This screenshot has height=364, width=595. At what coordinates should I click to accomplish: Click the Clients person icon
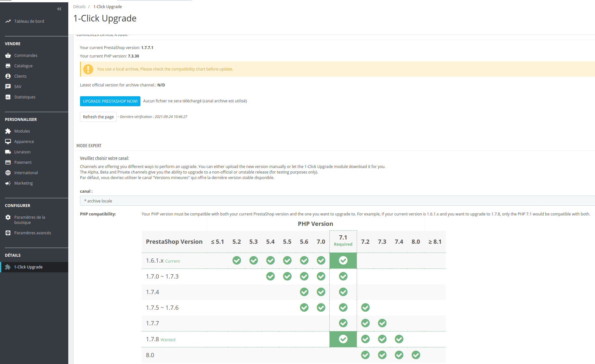coord(8,76)
